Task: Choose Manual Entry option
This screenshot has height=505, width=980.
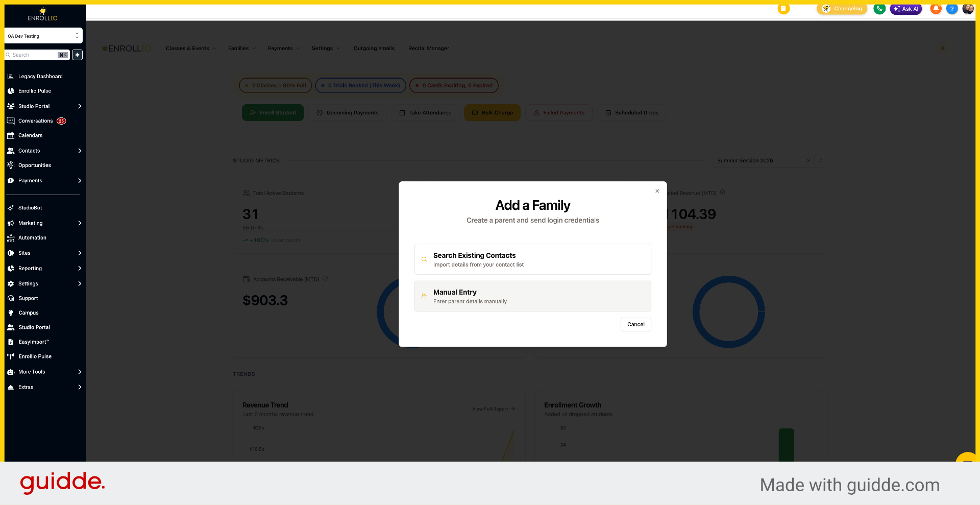Action: point(533,296)
